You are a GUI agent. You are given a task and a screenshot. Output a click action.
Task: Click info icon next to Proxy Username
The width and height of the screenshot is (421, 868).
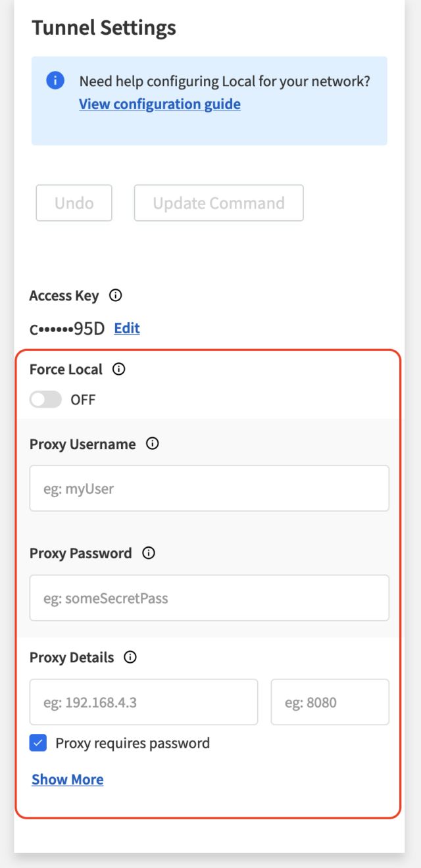(x=153, y=444)
